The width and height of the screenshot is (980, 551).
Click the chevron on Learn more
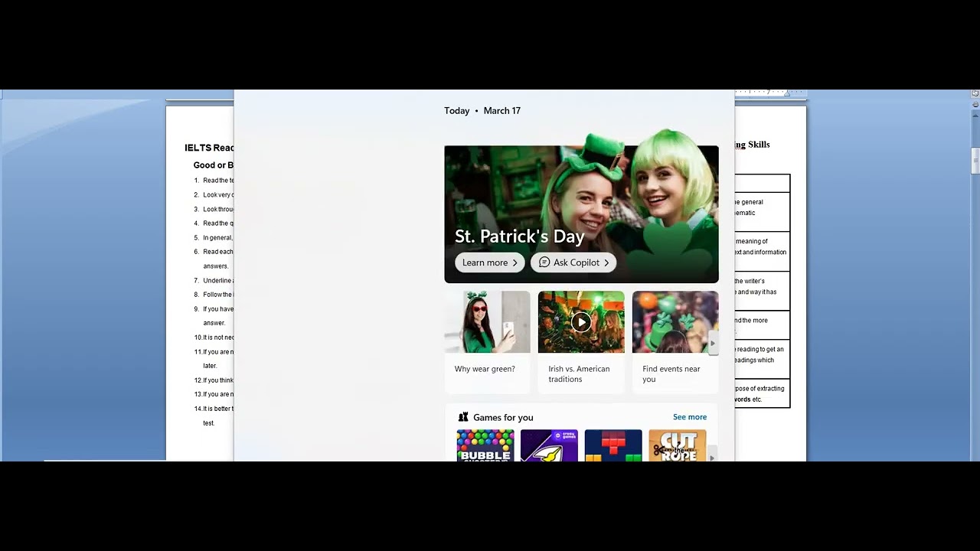pos(515,262)
